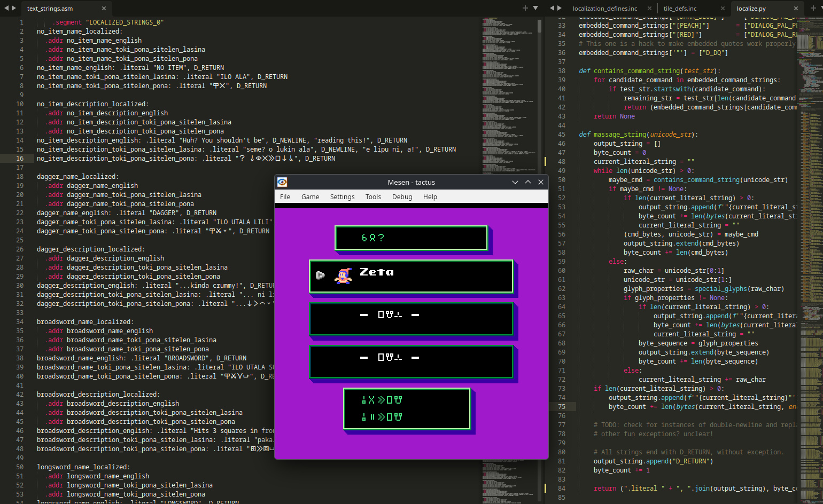Click the left editor's vertical scrollbar
823x504 pixels.
[539, 27]
